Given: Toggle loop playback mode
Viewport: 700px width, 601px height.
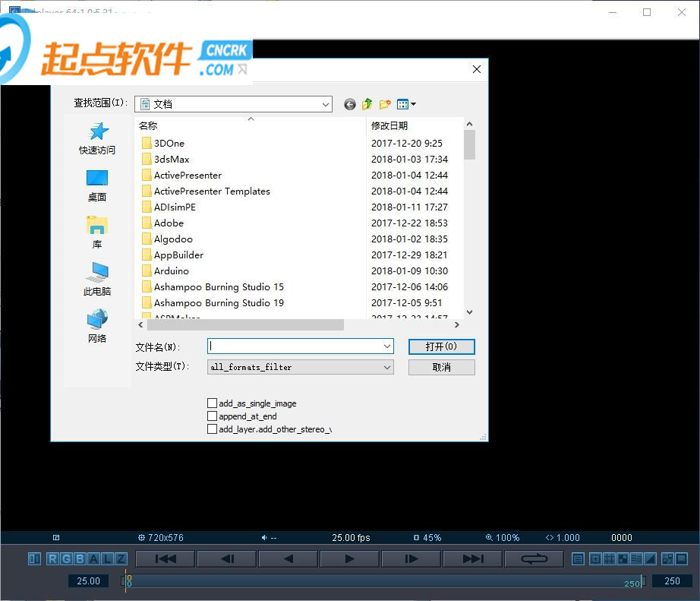Looking at the screenshot, I should [534, 558].
